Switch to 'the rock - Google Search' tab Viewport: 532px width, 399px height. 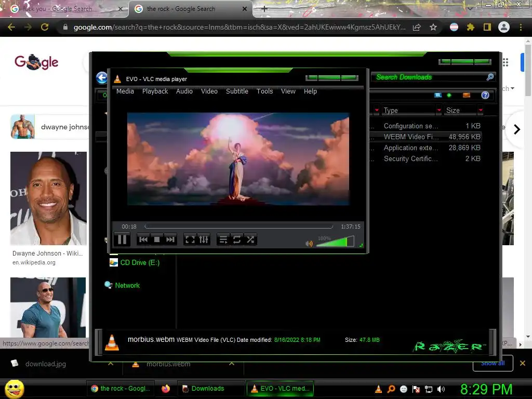(x=190, y=9)
